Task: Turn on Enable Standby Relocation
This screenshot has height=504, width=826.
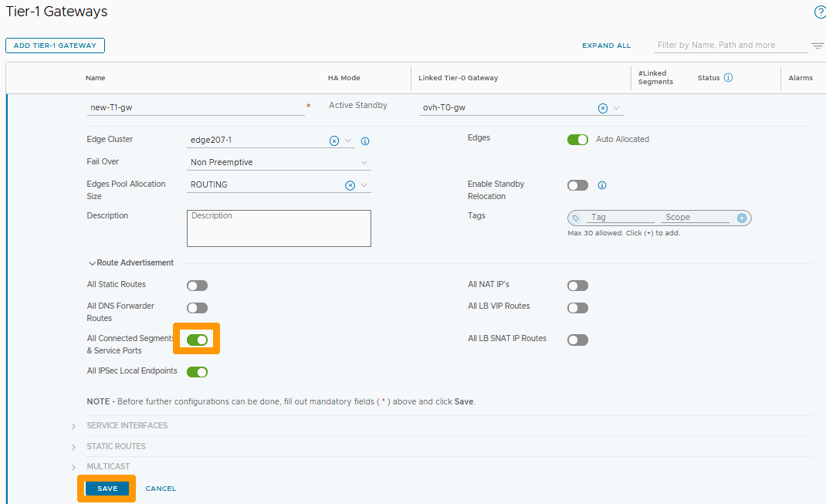Action: click(x=577, y=185)
